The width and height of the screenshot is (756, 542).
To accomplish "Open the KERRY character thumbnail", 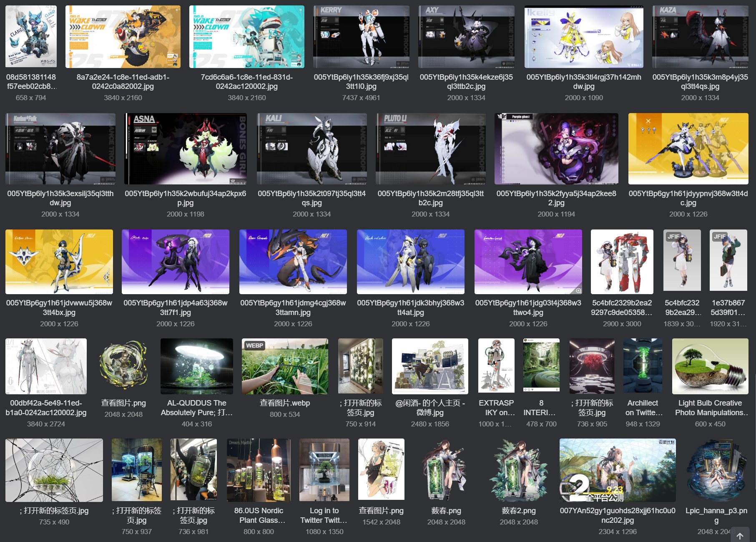I will click(361, 37).
